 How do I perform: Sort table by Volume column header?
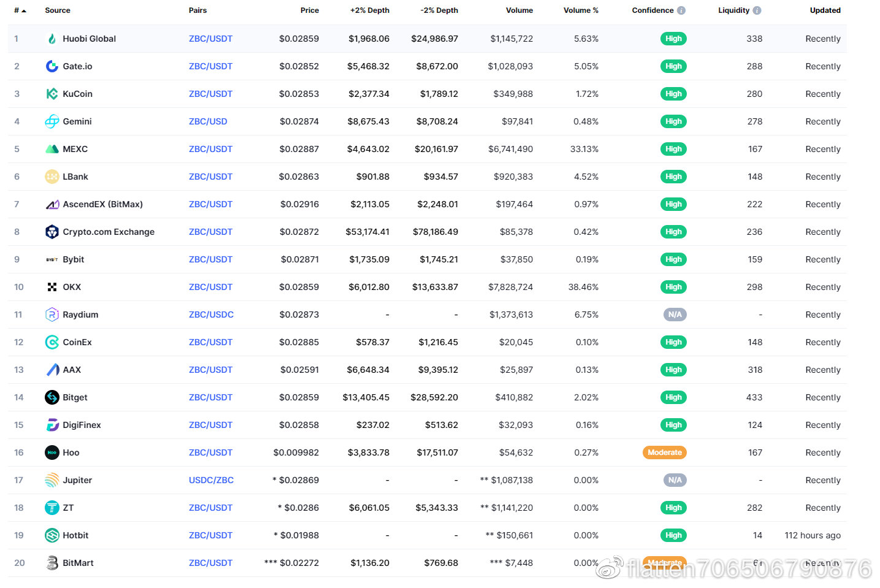[x=519, y=10]
